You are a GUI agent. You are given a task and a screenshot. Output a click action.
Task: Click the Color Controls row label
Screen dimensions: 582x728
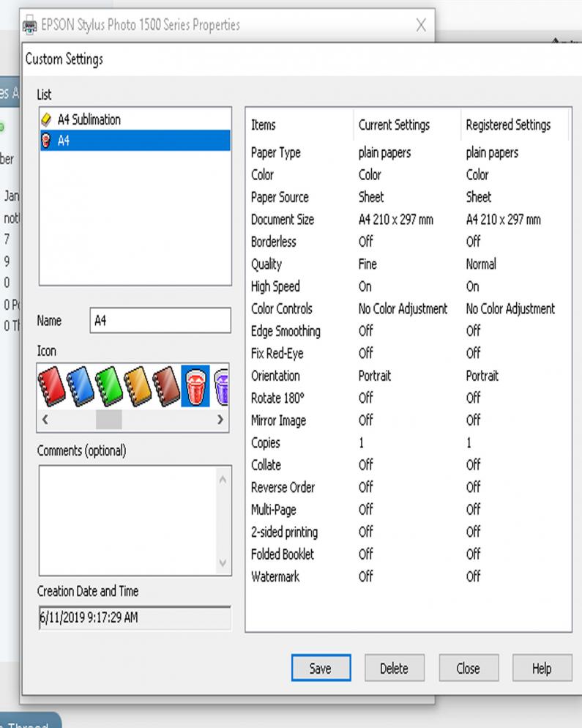(x=282, y=309)
